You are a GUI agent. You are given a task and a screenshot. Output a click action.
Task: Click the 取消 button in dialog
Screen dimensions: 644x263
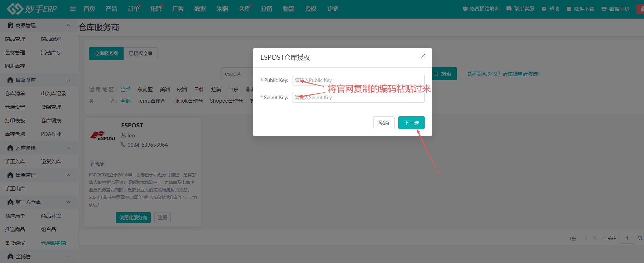(384, 123)
